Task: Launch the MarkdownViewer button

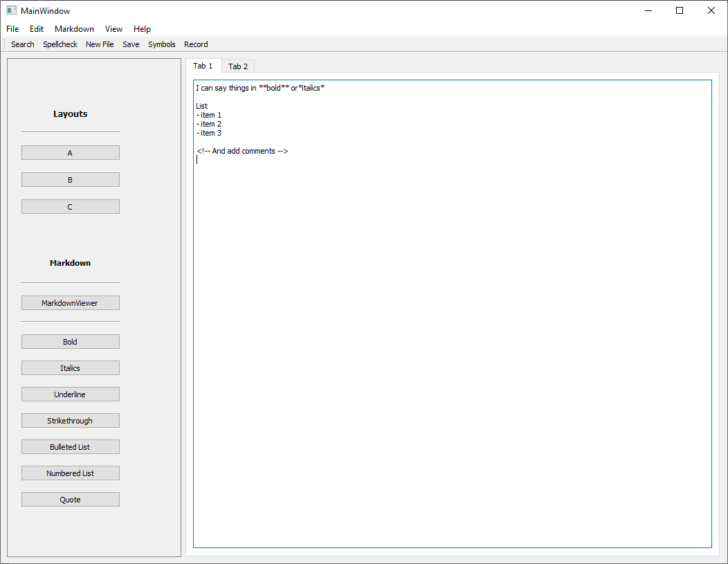Action: 70,303
